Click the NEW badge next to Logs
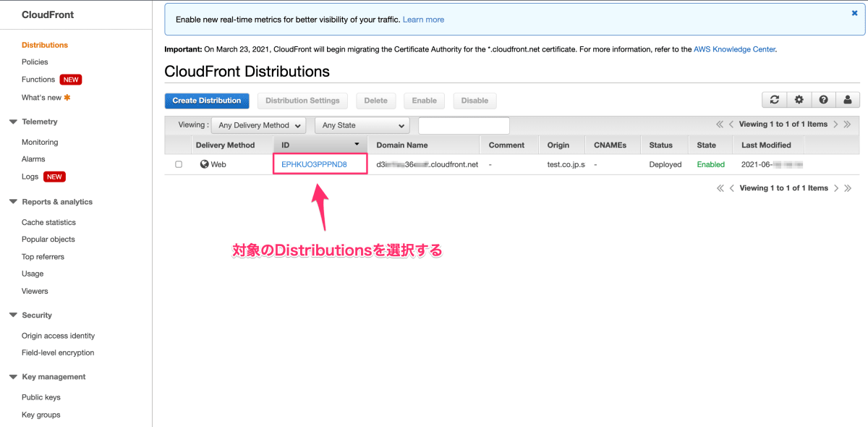Viewport: 868px width, 427px height. point(54,177)
